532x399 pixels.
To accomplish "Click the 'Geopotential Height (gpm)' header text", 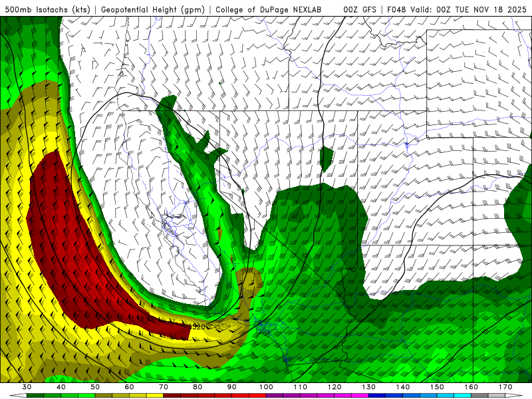I will pos(153,9).
